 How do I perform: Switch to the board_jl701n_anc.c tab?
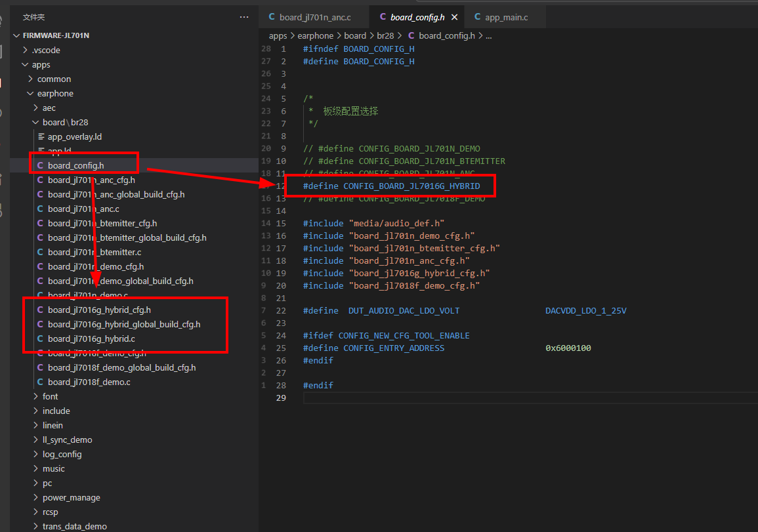pyautogui.click(x=309, y=18)
